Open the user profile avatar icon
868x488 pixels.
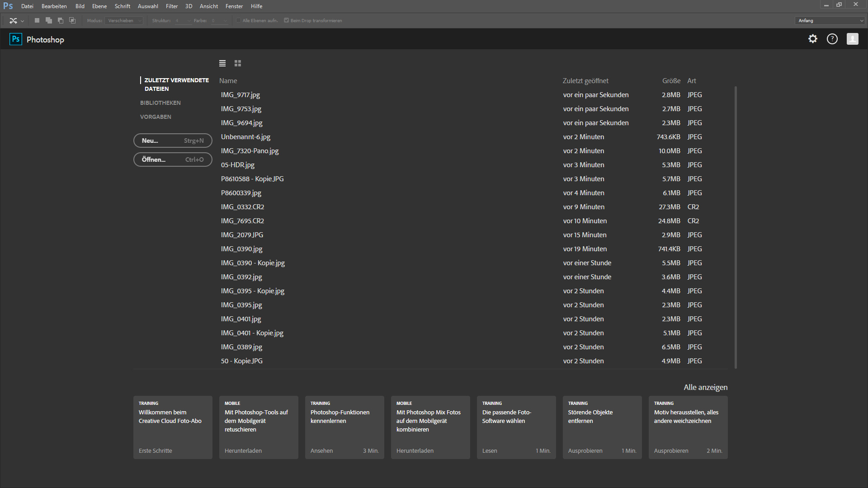[852, 39]
